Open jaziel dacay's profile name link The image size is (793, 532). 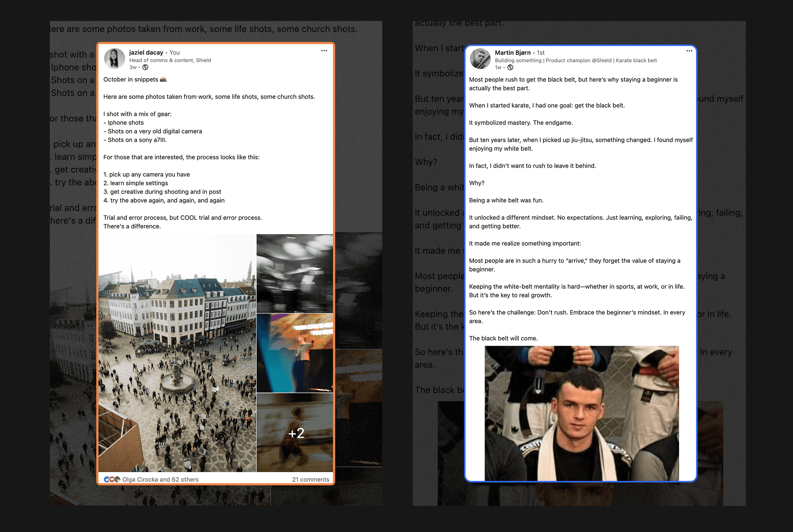(x=146, y=53)
